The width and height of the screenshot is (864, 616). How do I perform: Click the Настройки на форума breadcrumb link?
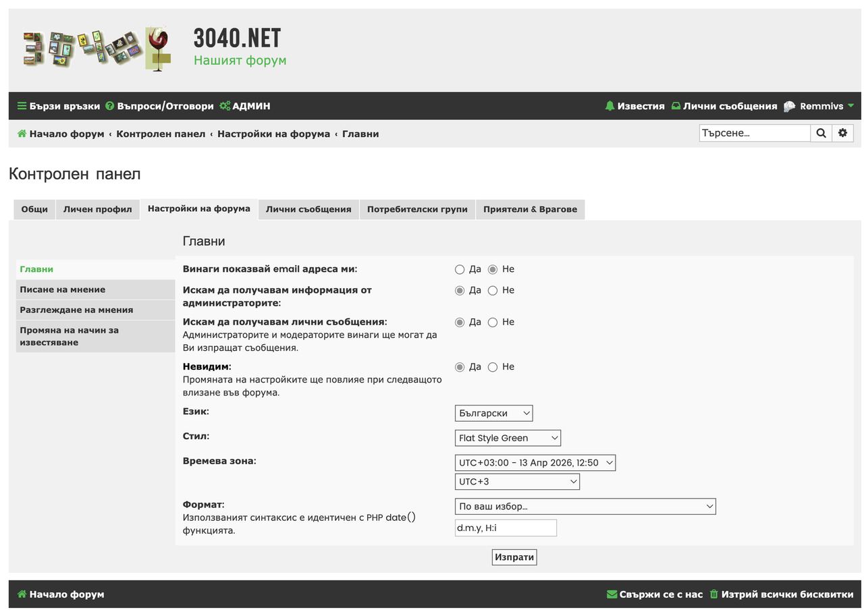click(273, 134)
